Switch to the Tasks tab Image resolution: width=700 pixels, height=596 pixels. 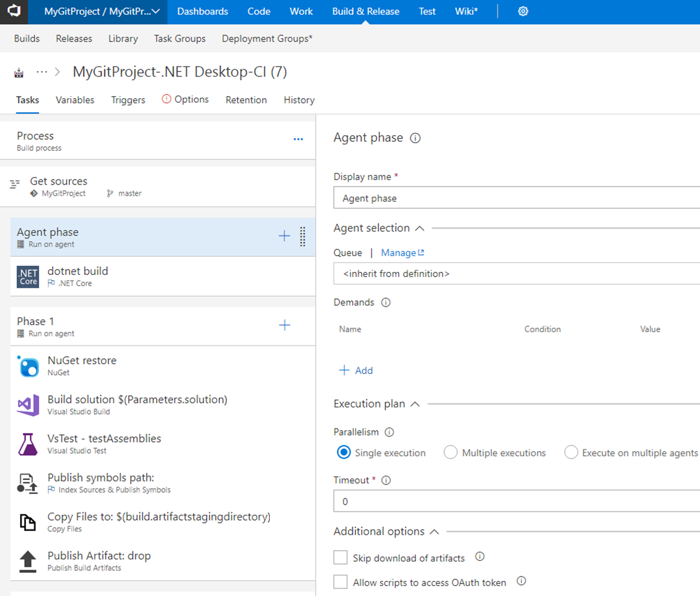point(27,100)
